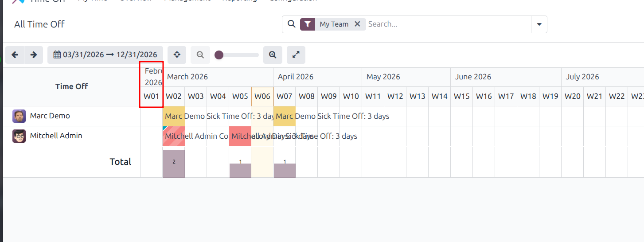
Task: Click Marc Demo's avatar
Action: [19, 116]
